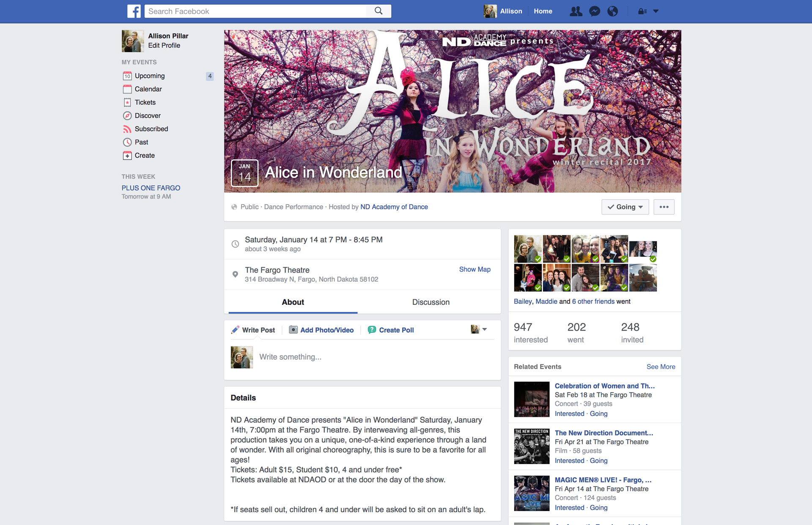Click the Create Poll label
The width and height of the screenshot is (812, 525).
tap(396, 330)
